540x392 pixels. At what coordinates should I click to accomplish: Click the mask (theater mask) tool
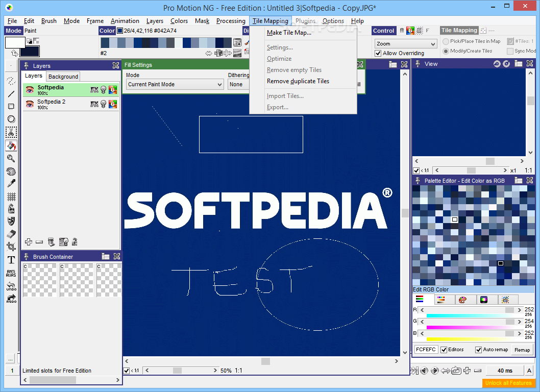point(11,221)
